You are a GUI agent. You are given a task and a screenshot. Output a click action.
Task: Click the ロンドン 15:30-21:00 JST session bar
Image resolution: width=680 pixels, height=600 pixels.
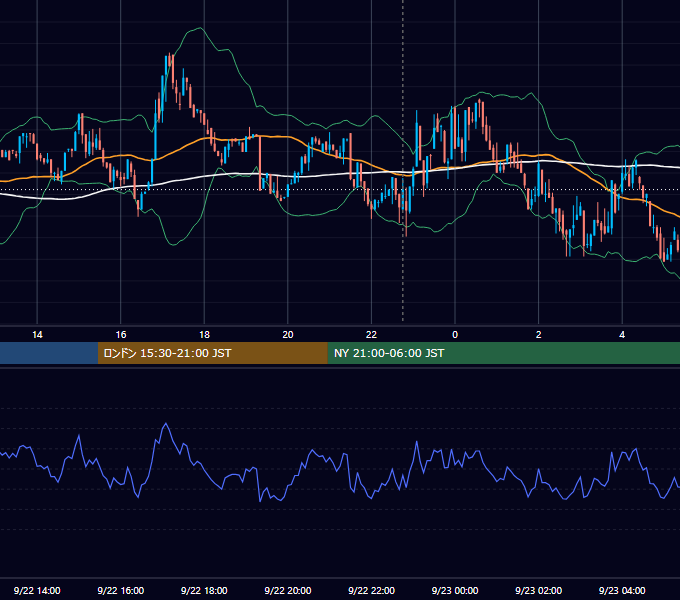[x=212, y=353]
